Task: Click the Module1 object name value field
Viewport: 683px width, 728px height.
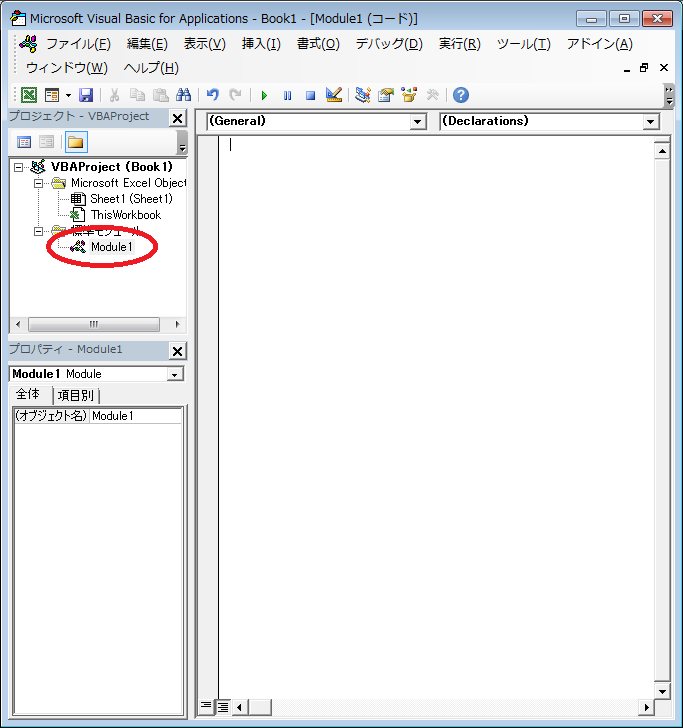Action: click(136, 416)
